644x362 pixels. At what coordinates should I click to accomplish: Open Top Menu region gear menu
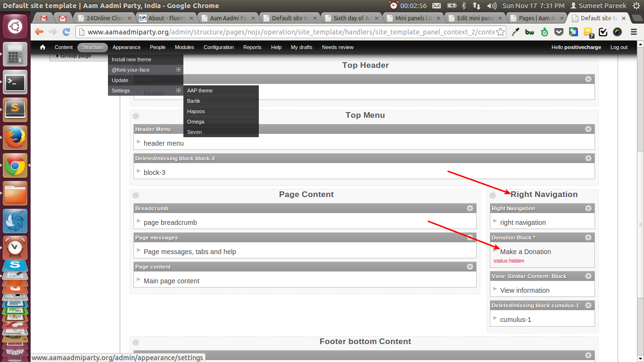(x=136, y=116)
